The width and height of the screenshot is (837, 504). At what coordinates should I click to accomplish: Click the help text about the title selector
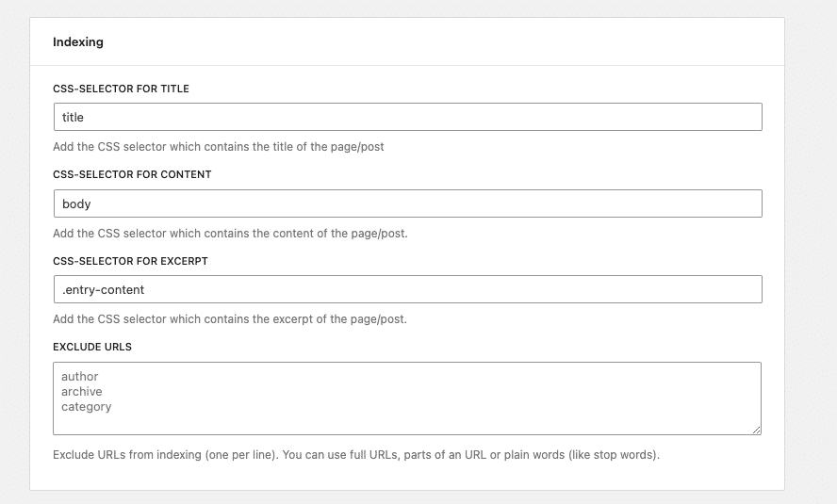tap(219, 147)
